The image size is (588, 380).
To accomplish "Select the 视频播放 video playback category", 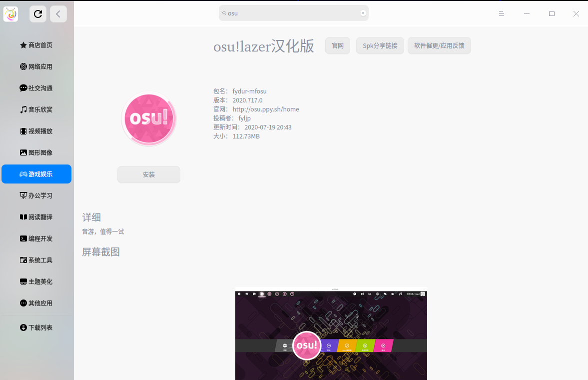I will [x=36, y=130].
